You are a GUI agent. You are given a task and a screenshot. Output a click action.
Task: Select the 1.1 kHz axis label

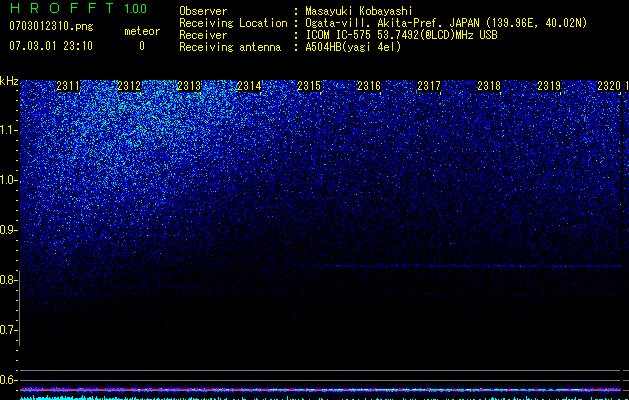[x=8, y=131]
